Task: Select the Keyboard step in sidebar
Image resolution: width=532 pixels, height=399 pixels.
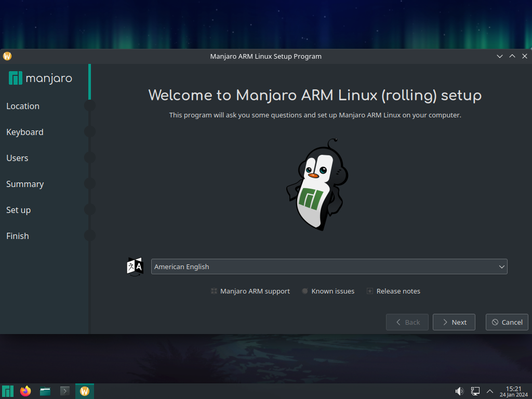Action: [25, 132]
